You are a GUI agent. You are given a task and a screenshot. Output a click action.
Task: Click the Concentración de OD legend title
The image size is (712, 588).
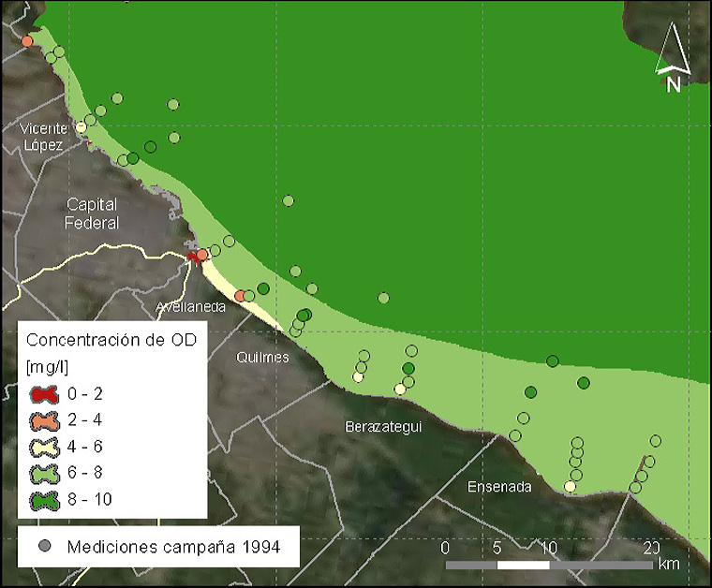(x=111, y=340)
